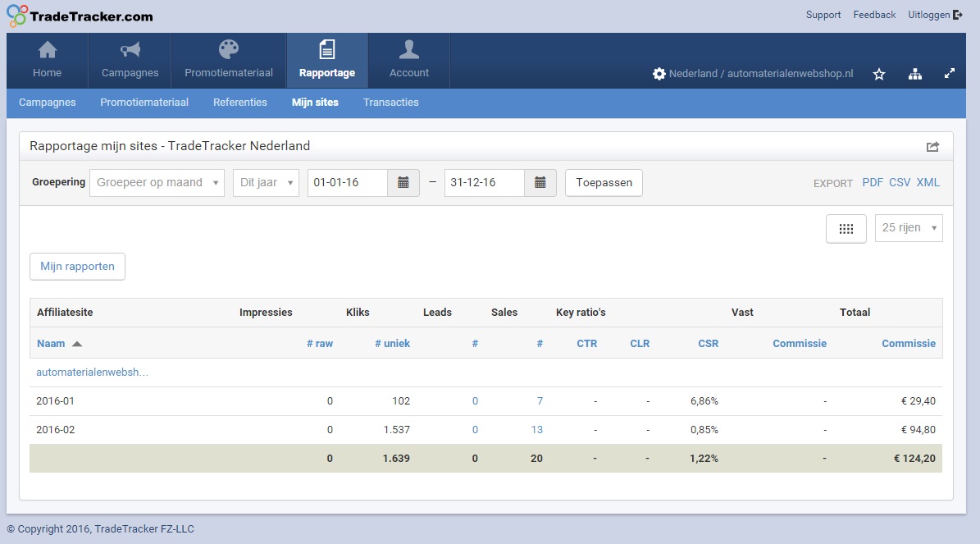Sort by the CTR column
The width and height of the screenshot is (980, 544).
(x=587, y=344)
